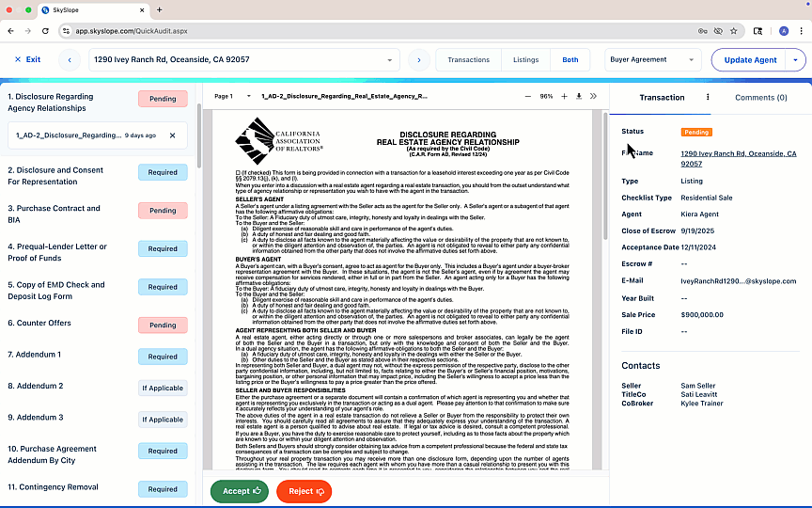
Task: Click Pending badge for Counter Offers
Action: point(163,325)
